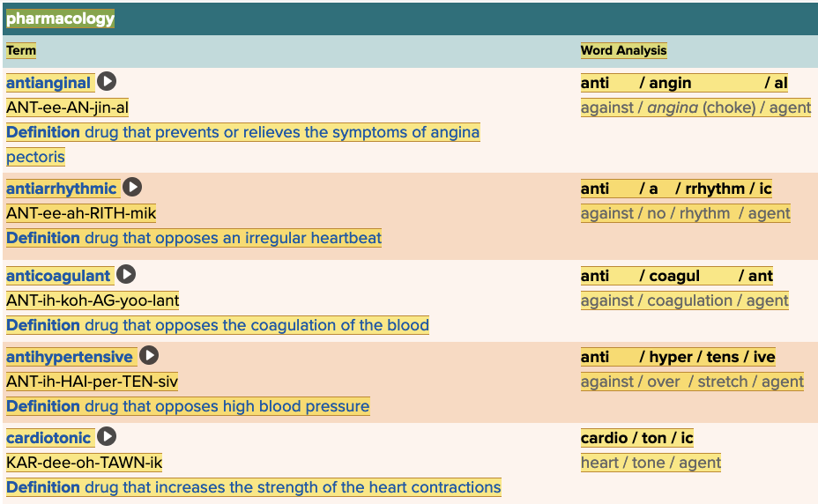Open the antiarrhythmic term link
The width and height of the screenshot is (818, 504).
click(62, 189)
